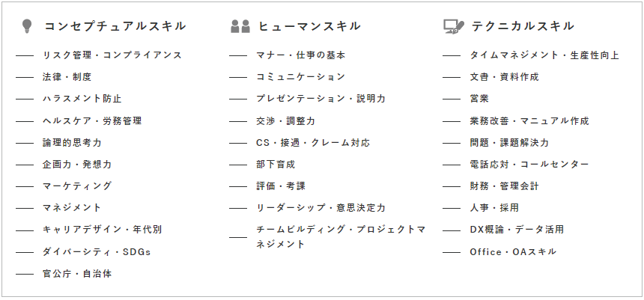Click the two-people icon beside ヒューマンスキル

pyautogui.click(x=240, y=26)
